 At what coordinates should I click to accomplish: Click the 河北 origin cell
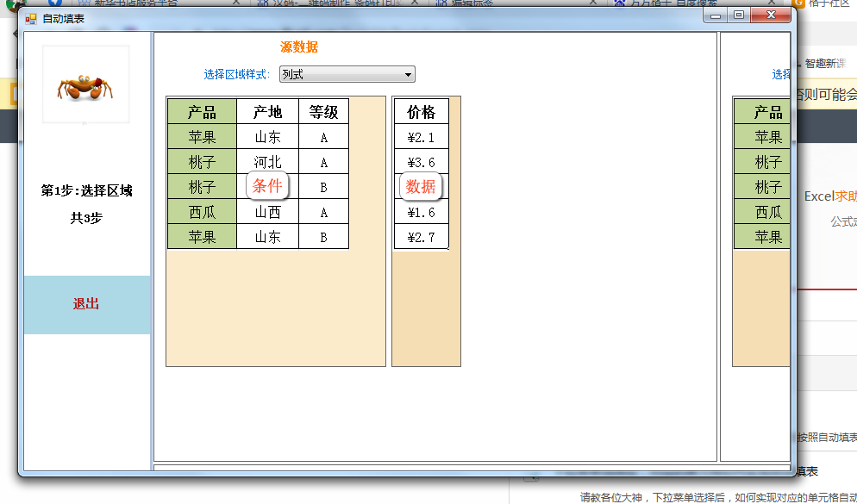[267, 162]
